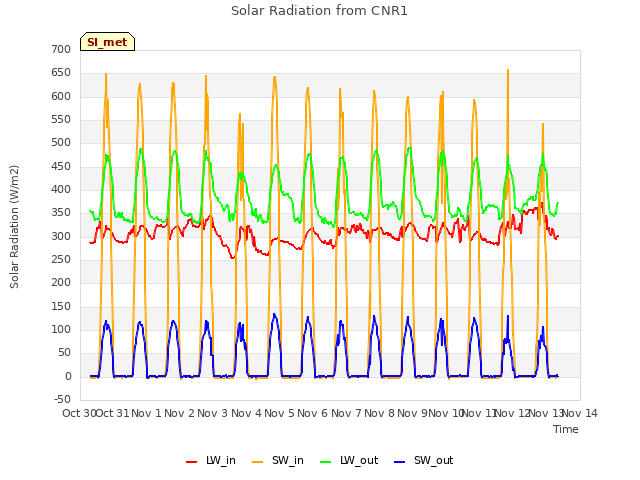
Task: Toggle the SW_out legend entry
Action: [x=424, y=460]
